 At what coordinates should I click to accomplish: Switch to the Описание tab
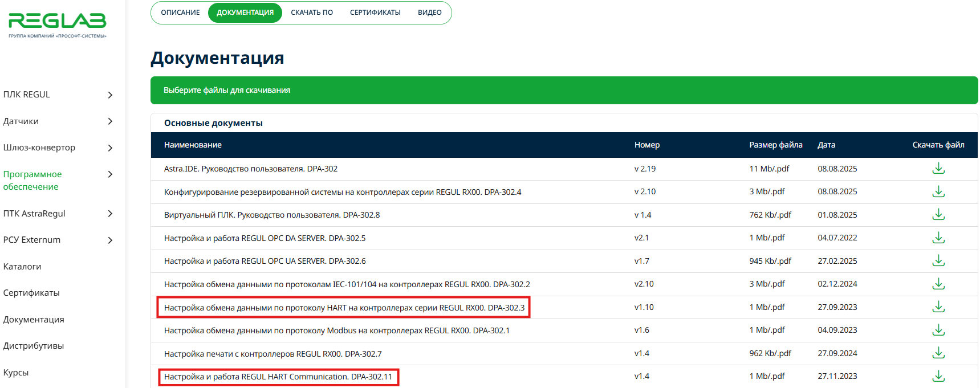pyautogui.click(x=180, y=13)
